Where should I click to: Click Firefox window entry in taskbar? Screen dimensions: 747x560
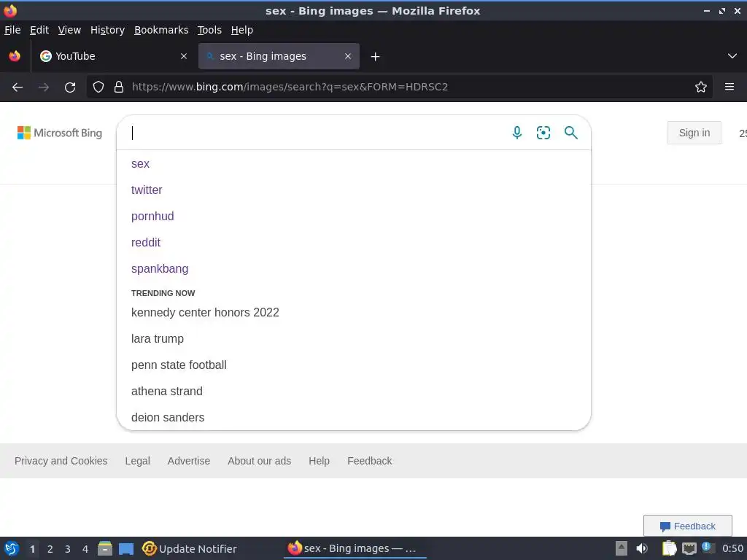tap(355, 548)
